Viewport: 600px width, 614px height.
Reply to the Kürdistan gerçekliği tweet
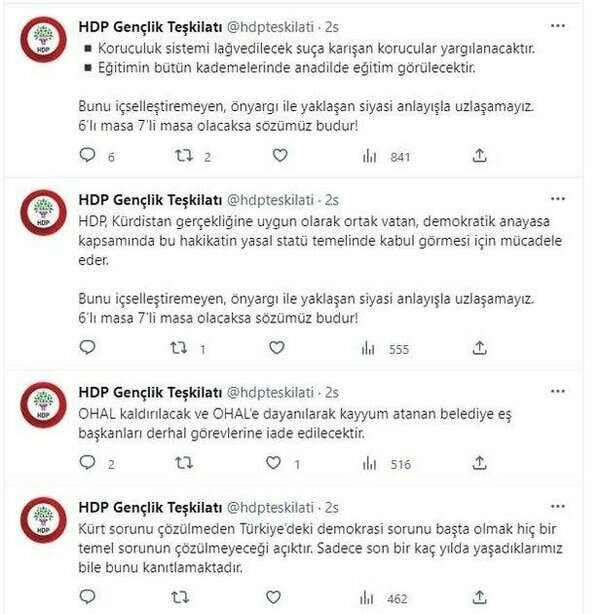click(x=88, y=349)
